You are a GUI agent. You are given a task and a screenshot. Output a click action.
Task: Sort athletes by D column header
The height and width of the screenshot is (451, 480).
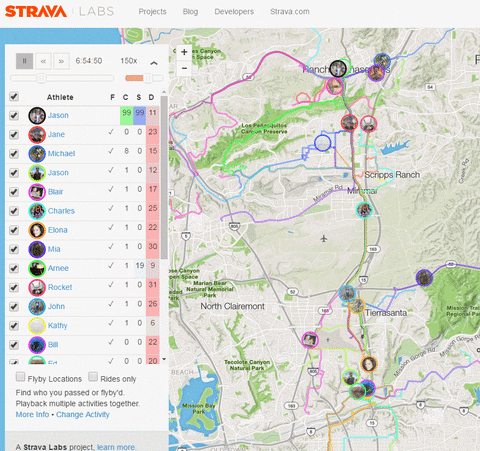point(151,97)
